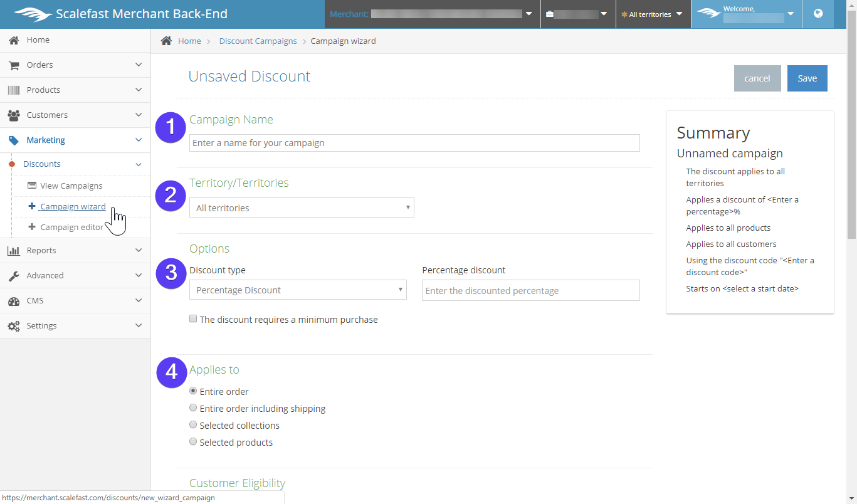This screenshot has width=857, height=504.
Task: Click the Campaign Name input field
Action: coord(414,143)
